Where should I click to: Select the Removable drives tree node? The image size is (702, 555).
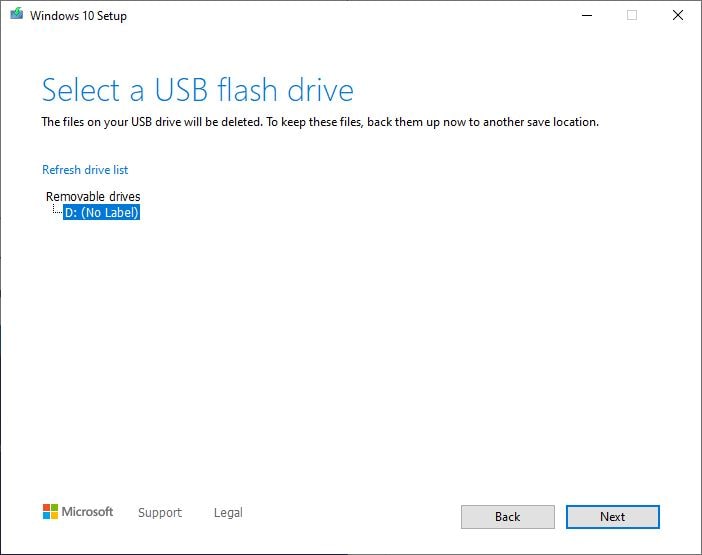[93, 197]
